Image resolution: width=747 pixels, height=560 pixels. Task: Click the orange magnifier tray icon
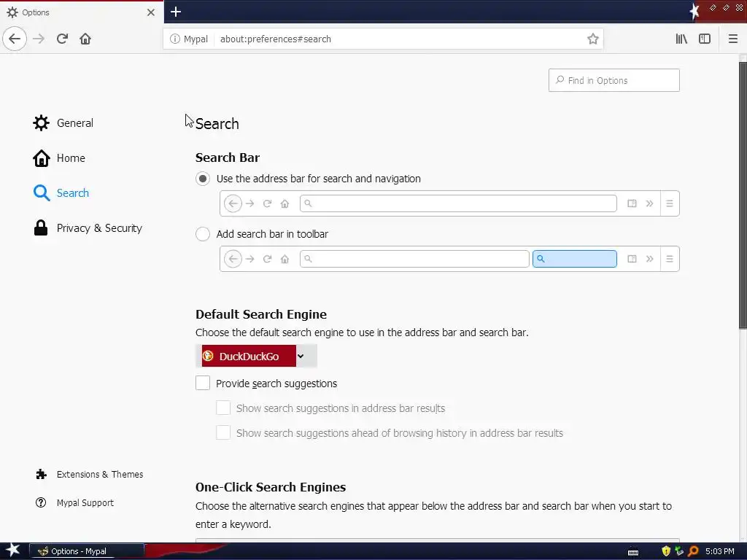point(693,551)
